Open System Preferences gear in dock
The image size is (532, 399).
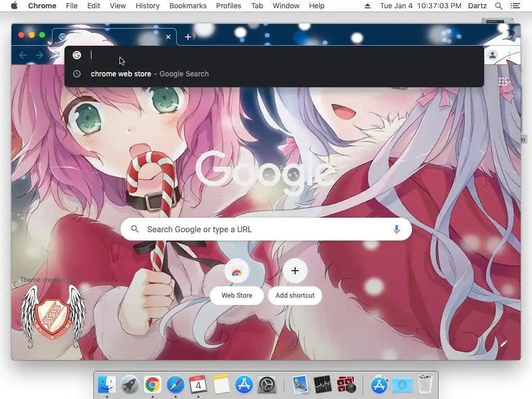click(x=267, y=384)
